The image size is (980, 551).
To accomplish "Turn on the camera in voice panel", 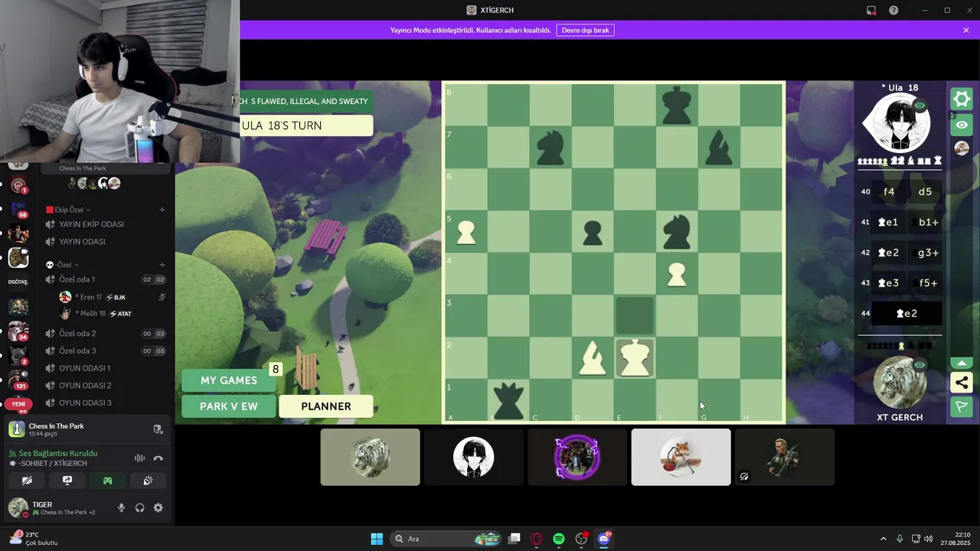I will coord(27,481).
